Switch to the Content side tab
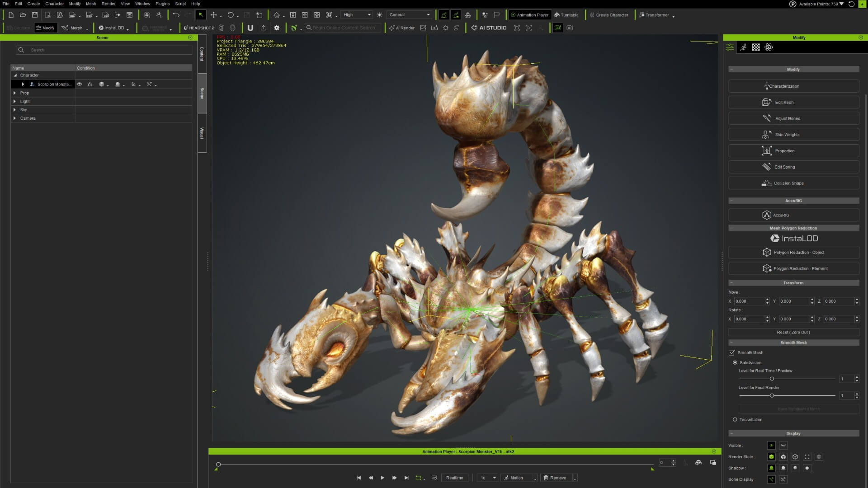Screen dimensions: 868x488 [202, 54]
